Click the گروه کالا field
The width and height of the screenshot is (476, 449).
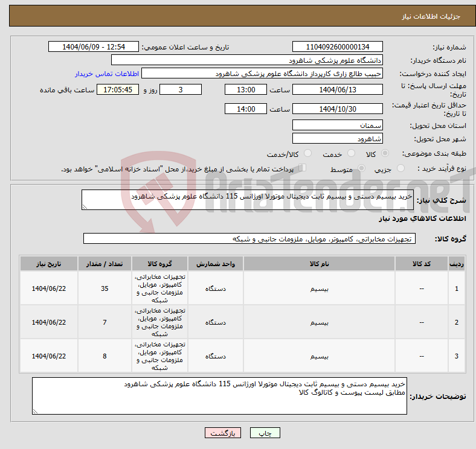tap(248, 239)
